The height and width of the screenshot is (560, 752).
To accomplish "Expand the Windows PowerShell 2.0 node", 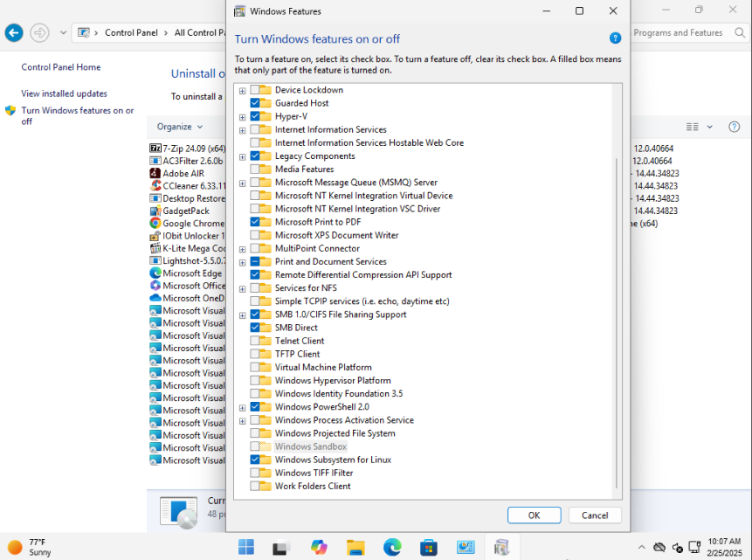I will (243, 408).
